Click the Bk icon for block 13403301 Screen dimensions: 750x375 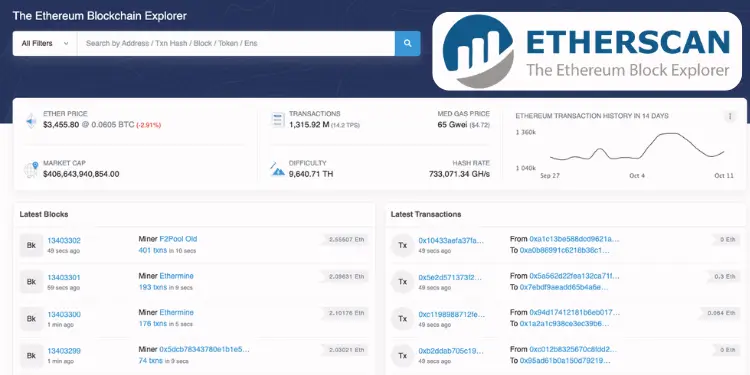pyautogui.click(x=31, y=282)
